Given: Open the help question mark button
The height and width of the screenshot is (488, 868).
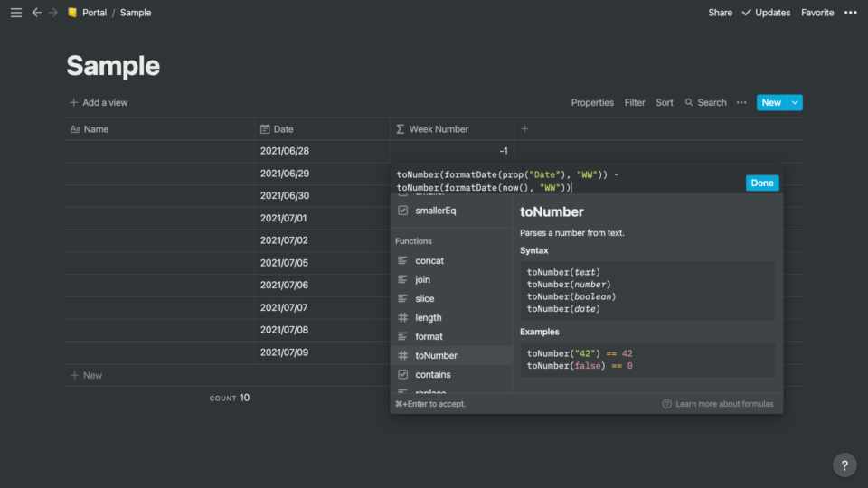Looking at the screenshot, I should tap(844, 465).
